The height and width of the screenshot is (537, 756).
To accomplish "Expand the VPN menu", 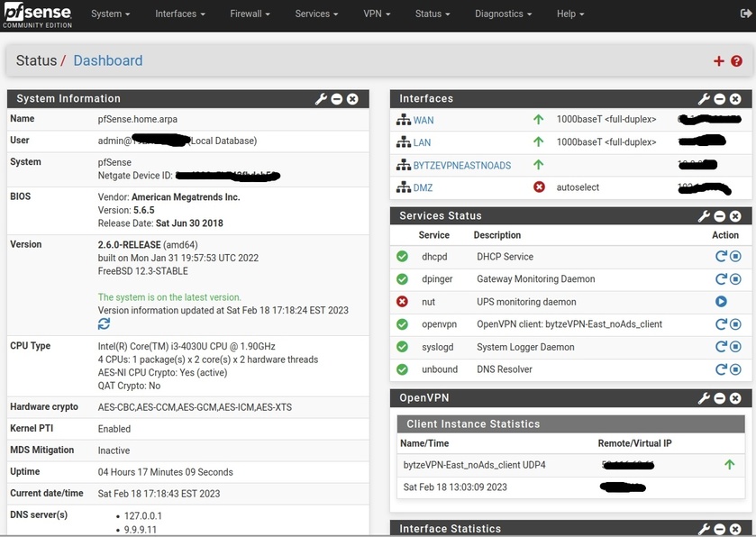I will [377, 14].
